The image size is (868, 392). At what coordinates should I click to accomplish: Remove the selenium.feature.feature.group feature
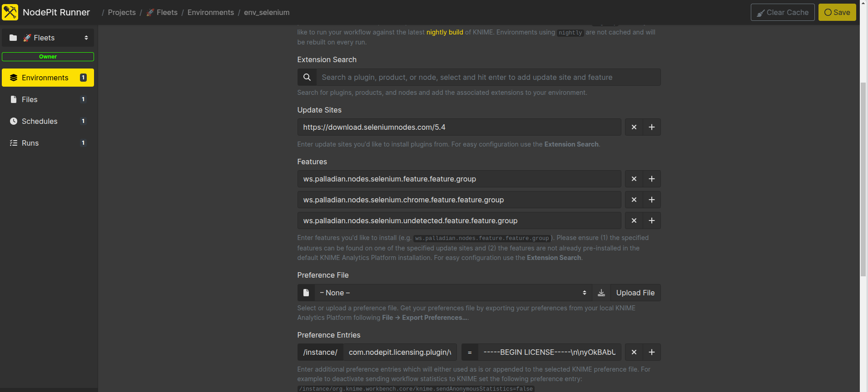(634, 179)
